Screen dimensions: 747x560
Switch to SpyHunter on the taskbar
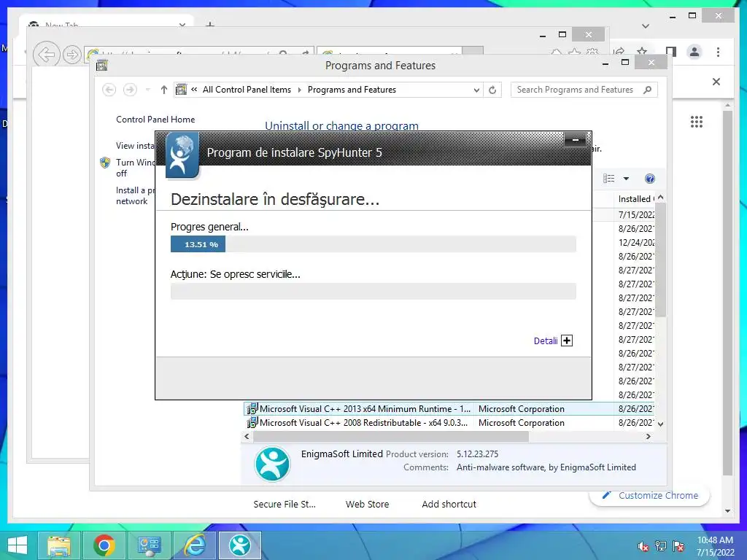click(x=240, y=545)
